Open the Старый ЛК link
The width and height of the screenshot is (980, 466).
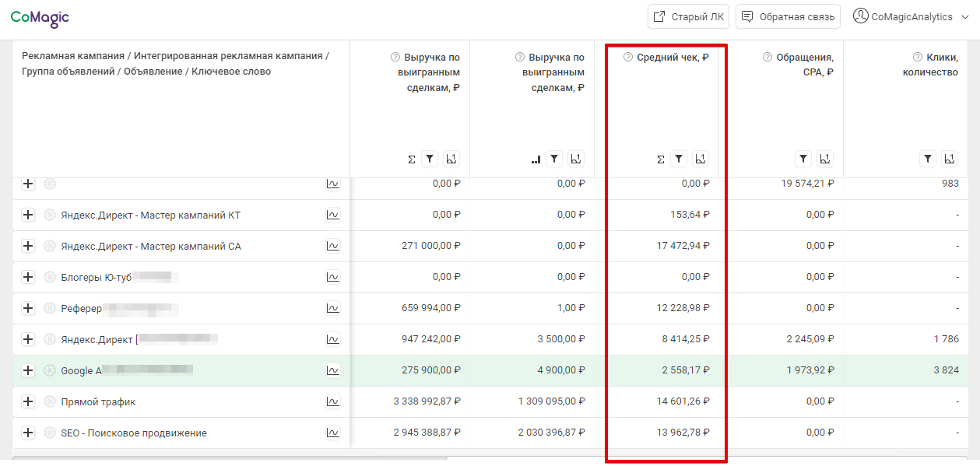coord(689,17)
